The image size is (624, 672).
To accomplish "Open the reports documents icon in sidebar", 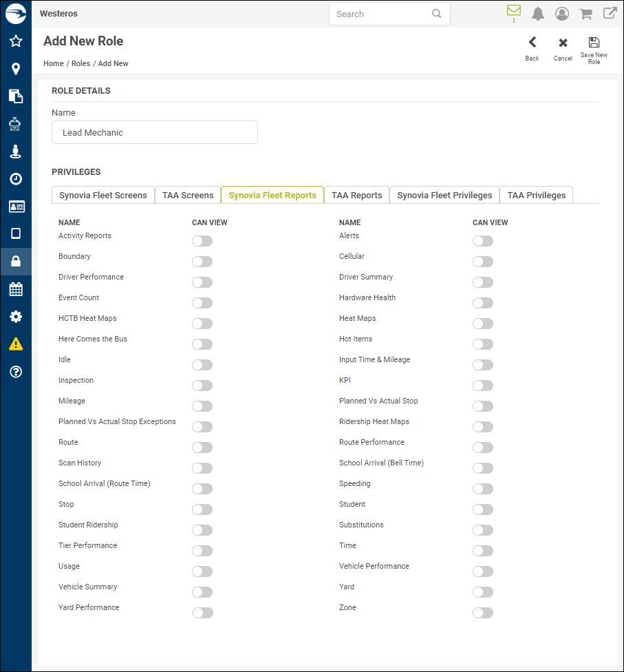I will (16, 96).
